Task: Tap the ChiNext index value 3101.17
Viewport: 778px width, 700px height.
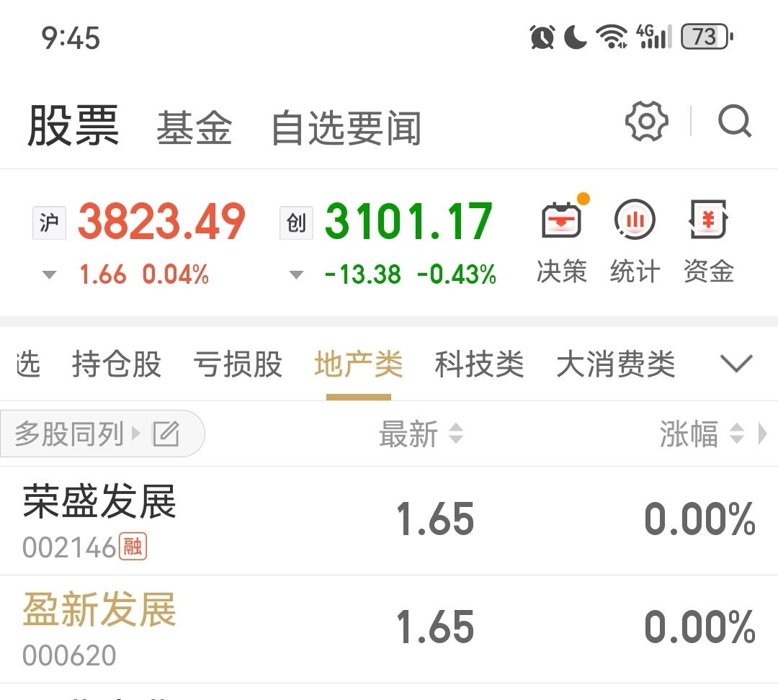Action: [409, 222]
